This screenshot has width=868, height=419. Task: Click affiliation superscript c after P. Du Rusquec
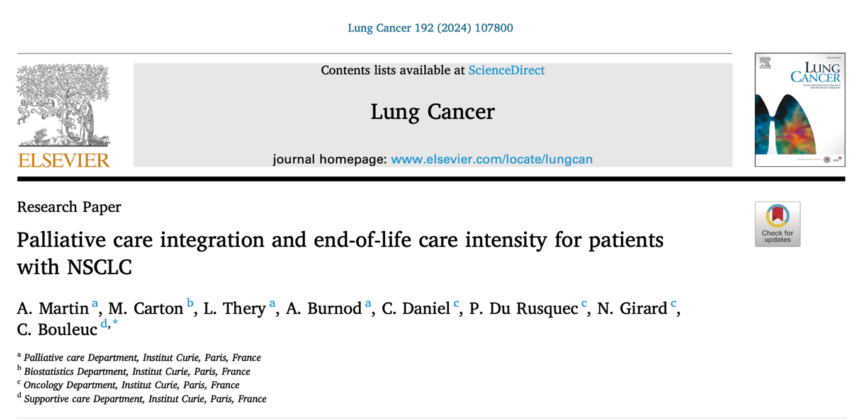point(584,304)
